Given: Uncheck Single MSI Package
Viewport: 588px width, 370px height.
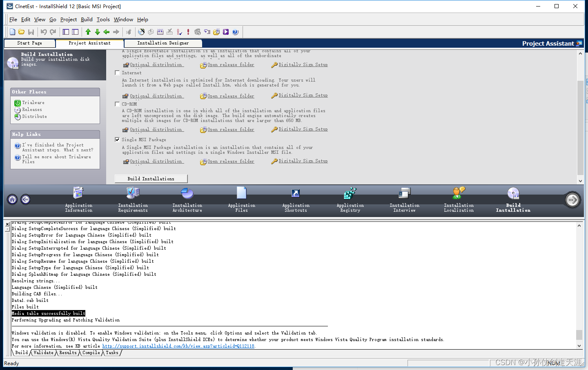Looking at the screenshot, I should pos(117,139).
